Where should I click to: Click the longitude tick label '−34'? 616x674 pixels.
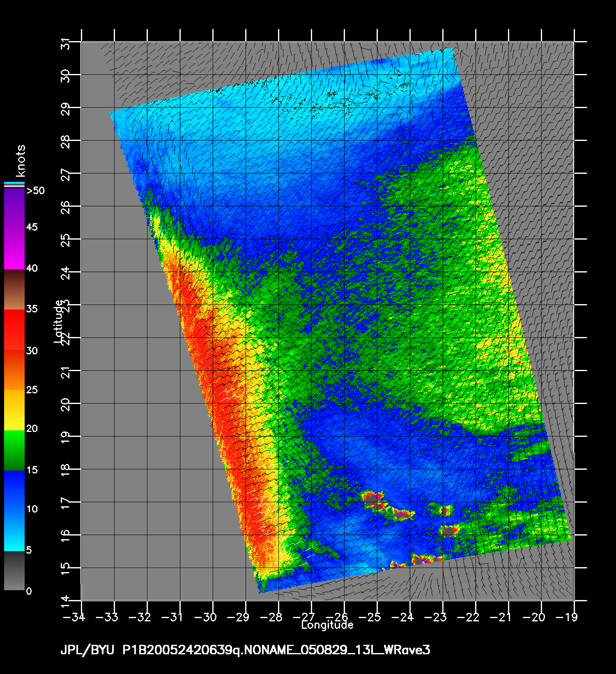pos(74,617)
